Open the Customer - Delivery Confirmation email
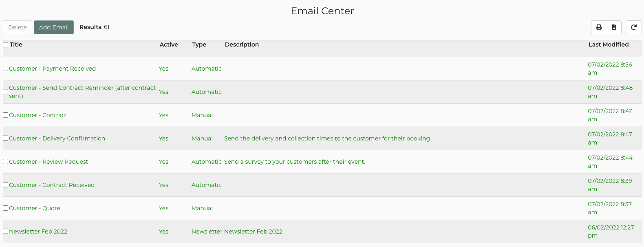This screenshot has width=644, height=247. coord(57,138)
